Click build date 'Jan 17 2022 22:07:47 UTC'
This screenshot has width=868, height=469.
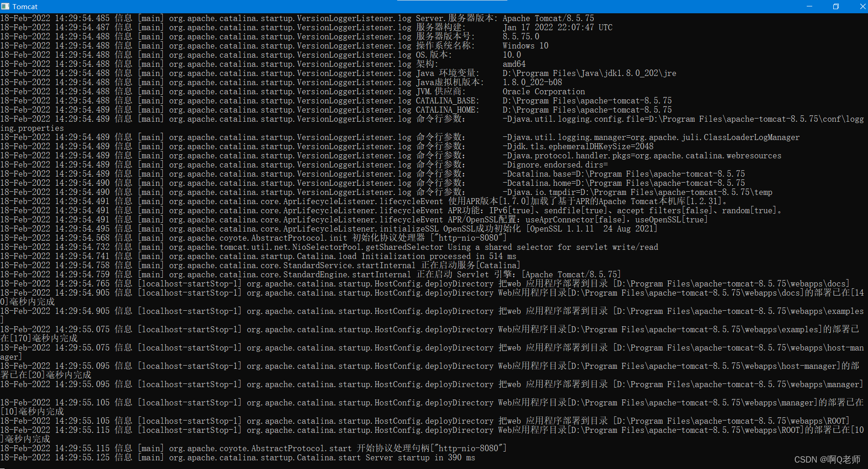[558, 27]
